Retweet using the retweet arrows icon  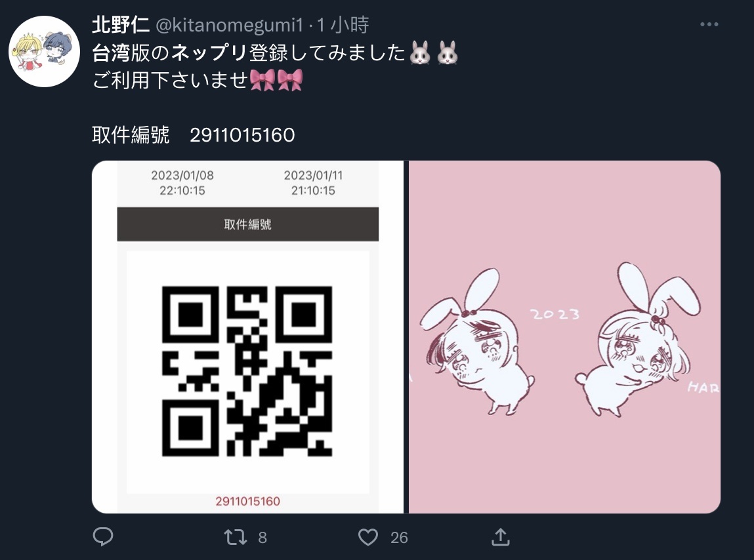tap(235, 537)
